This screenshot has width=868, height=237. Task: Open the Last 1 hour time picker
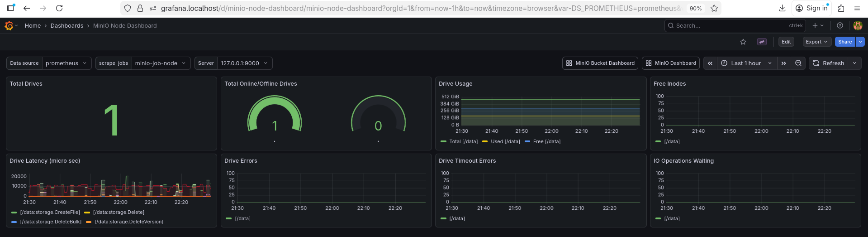pyautogui.click(x=746, y=63)
